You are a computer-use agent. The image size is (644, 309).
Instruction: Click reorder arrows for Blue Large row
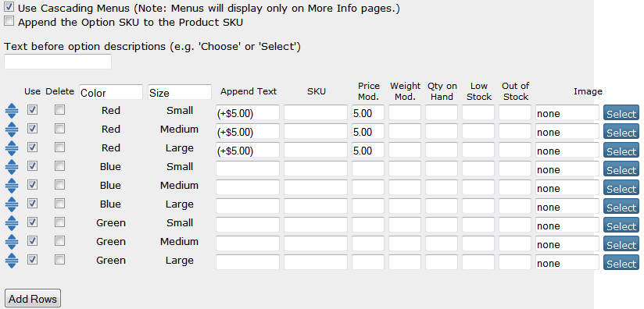click(12, 205)
